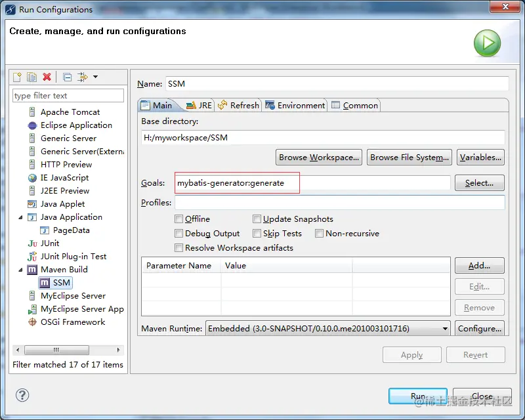Switch to the Common tab

(354, 106)
